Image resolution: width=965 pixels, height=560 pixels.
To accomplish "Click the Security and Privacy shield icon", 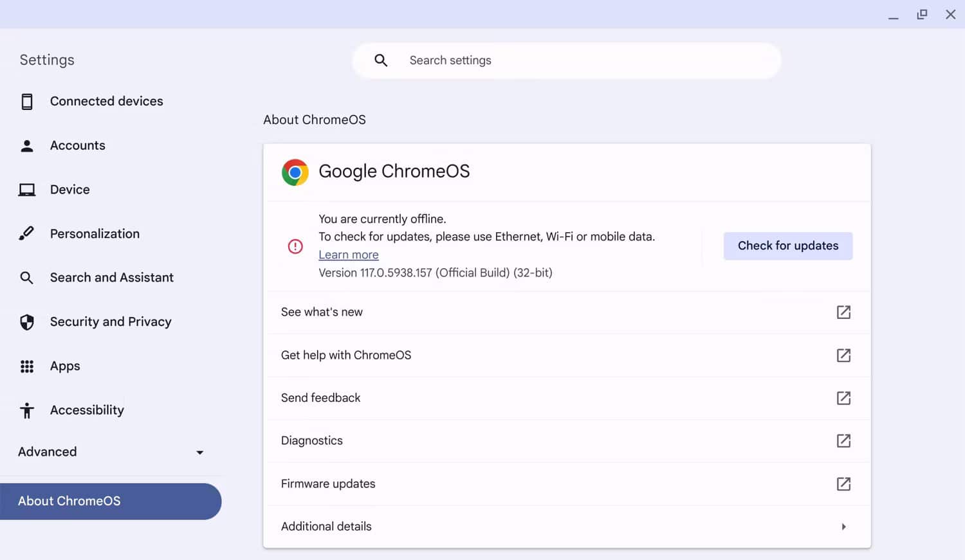I will click(x=27, y=322).
